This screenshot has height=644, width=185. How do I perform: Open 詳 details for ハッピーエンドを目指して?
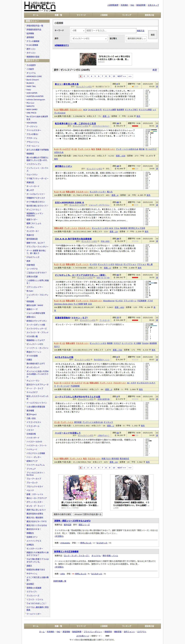157,435
